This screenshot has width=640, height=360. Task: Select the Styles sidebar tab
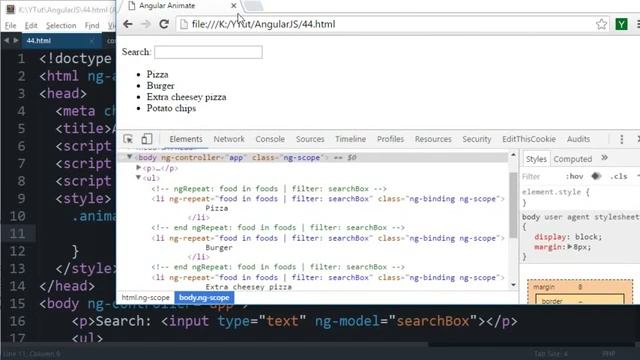pyautogui.click(x=536, y=159)
